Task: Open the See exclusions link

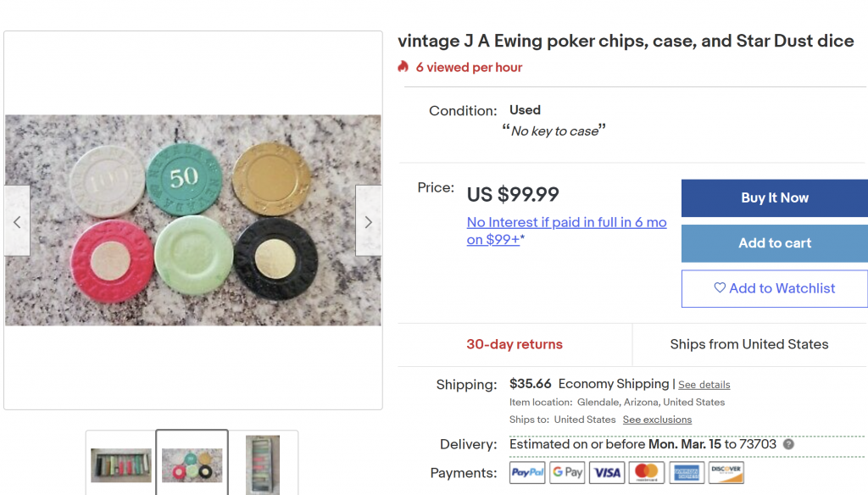Action: 657,420
